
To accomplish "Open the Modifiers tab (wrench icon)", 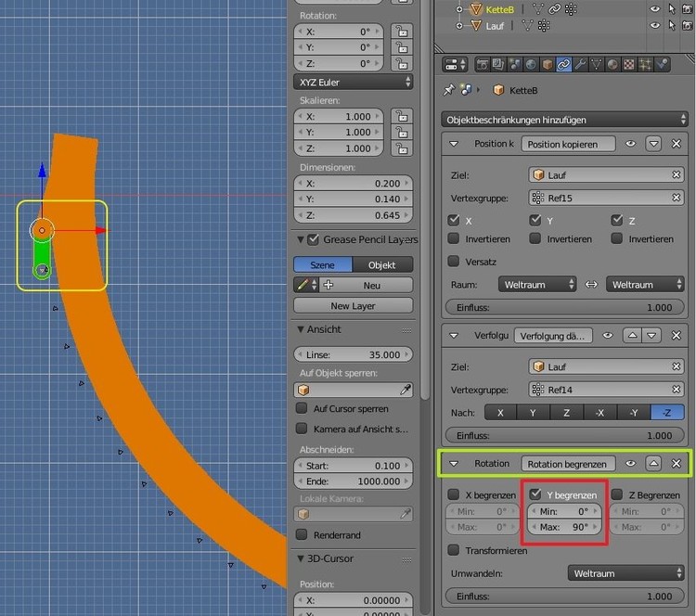I will tap(580, 65).
